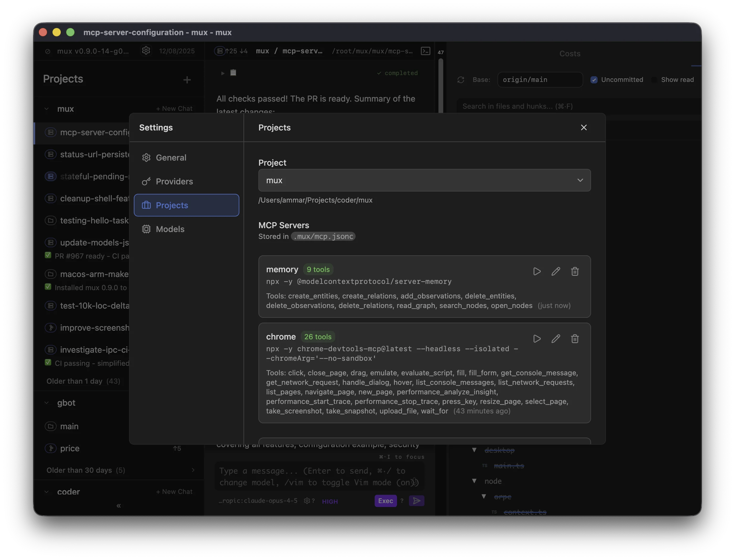Viewport: 735px width, 560px height.
Task: Open test-10k-loc-delta workspace
Action: pyautogui.click(x=82, y=306)
